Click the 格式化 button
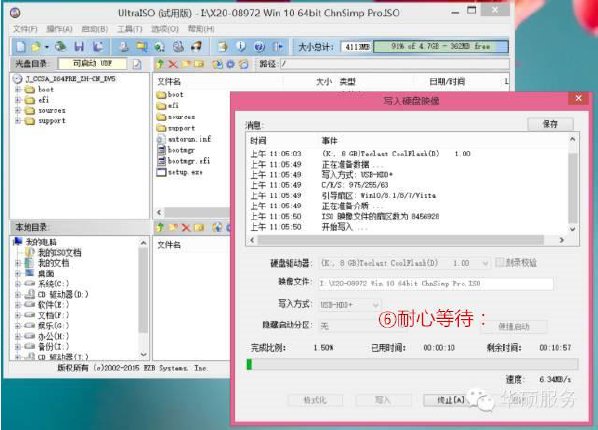This screenshot has width=598, height=430. pyautogui.click(x=315, y=400)
